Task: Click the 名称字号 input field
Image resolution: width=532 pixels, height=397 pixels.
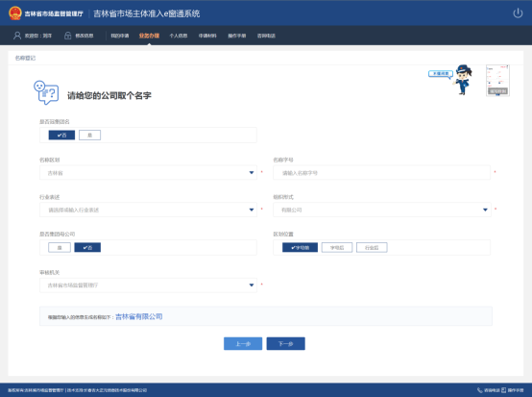Action: coord(381,172)
